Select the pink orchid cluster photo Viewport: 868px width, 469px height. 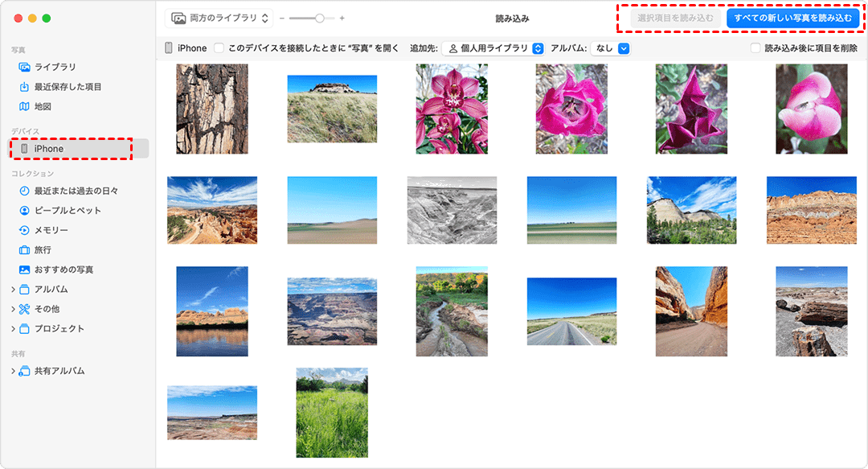452,109
